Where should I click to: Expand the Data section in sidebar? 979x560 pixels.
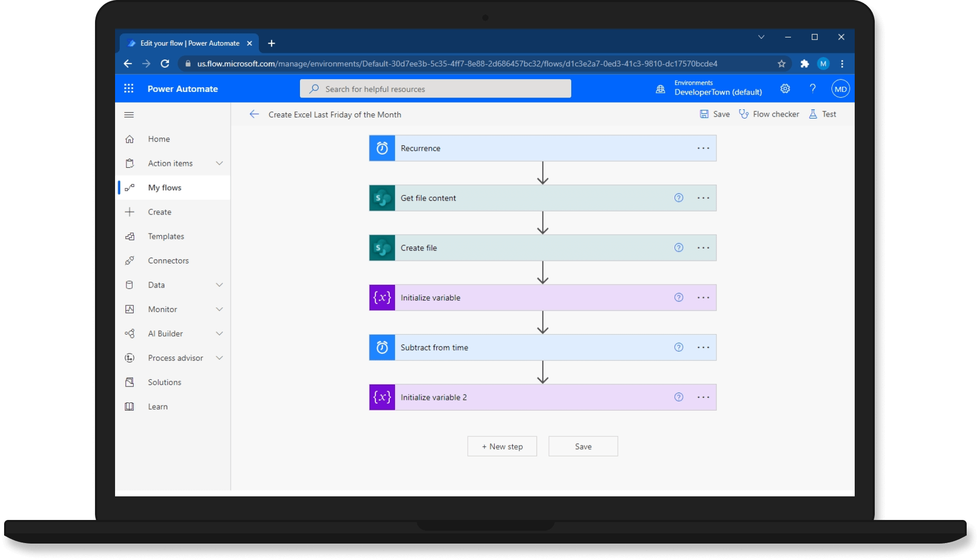pos(219,285)
